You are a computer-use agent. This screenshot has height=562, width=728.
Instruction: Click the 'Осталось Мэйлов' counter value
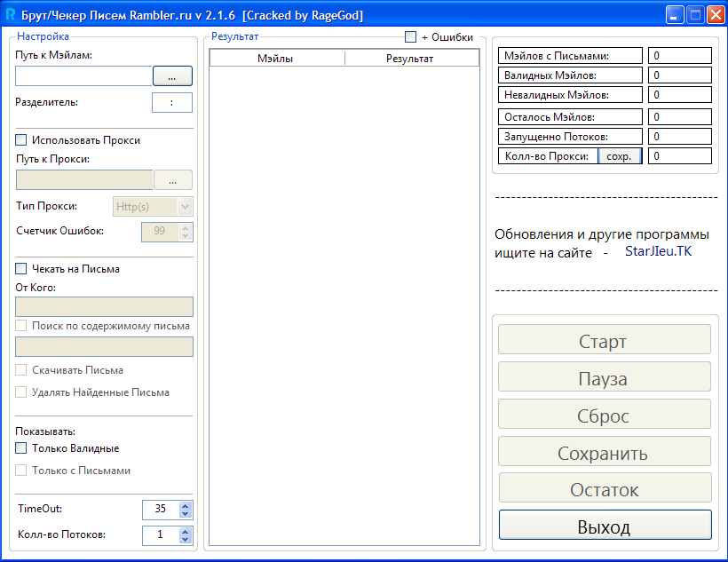pos(680,117)
